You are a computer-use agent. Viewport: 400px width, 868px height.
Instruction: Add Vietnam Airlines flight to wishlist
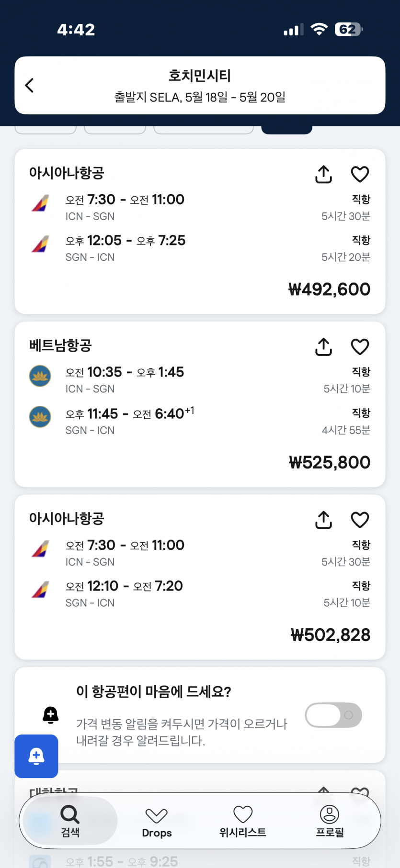pos(360,347)
